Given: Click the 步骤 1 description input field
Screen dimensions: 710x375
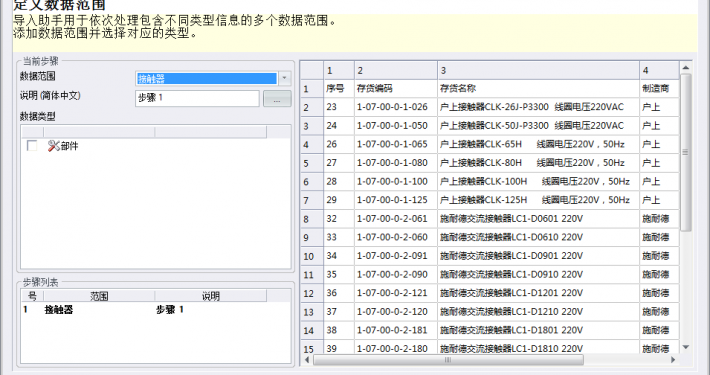Looking at the screenshot, I should coord(197,98).
